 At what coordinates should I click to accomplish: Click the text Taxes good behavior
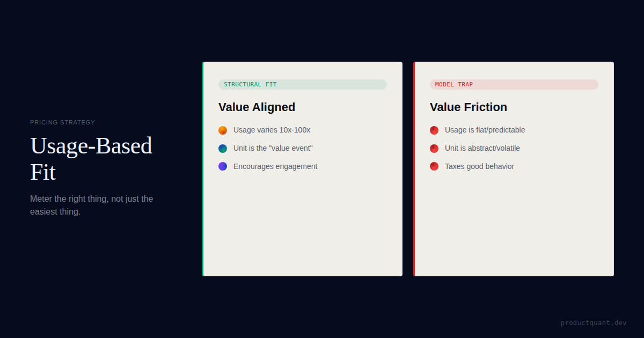pyautogui.click(x=479, y=166)
